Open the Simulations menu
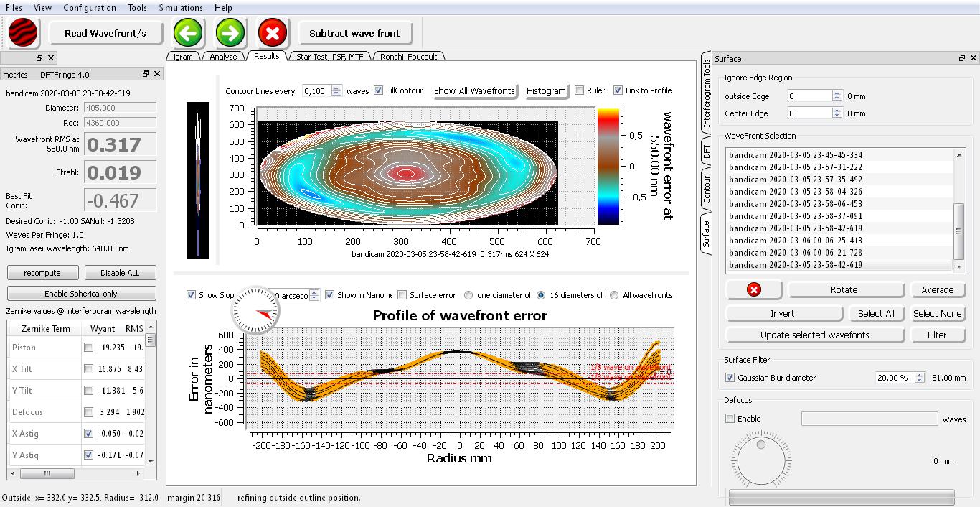The height and width of the screenshot is (507, 980). (x=180, y=8)
